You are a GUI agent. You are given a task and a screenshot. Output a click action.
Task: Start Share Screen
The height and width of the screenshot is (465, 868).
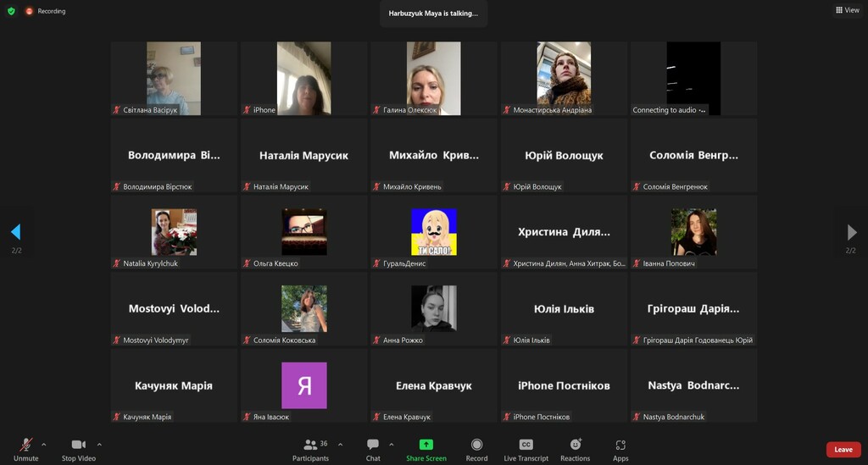(426, 445)
